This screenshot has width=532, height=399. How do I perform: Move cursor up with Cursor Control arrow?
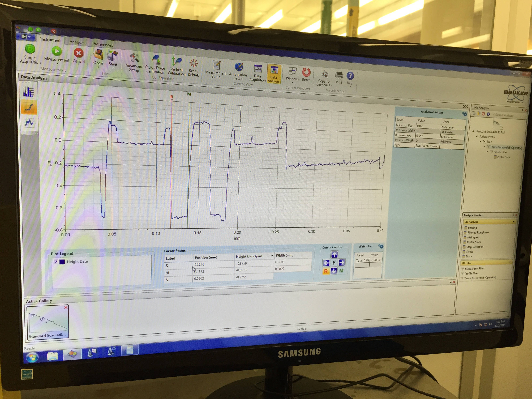[x=334, y=254]
